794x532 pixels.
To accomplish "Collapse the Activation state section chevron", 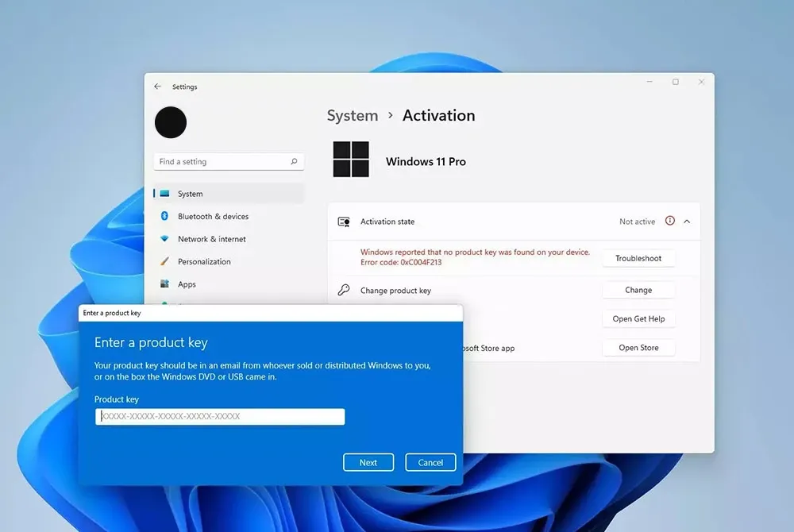I will 687,222.
